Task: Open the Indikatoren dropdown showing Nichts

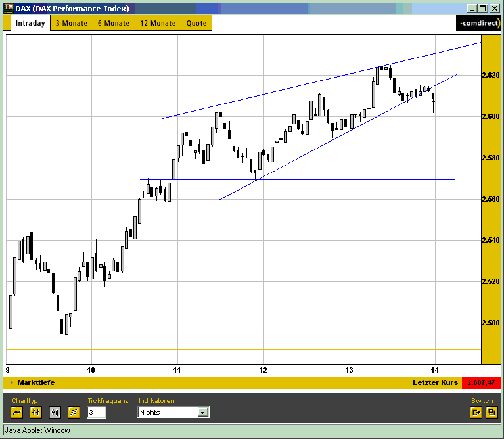Action: coord(173,412)
